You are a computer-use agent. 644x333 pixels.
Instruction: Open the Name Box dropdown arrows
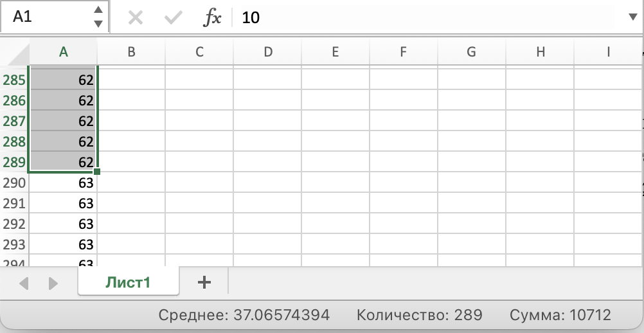(x=98, y=17)
